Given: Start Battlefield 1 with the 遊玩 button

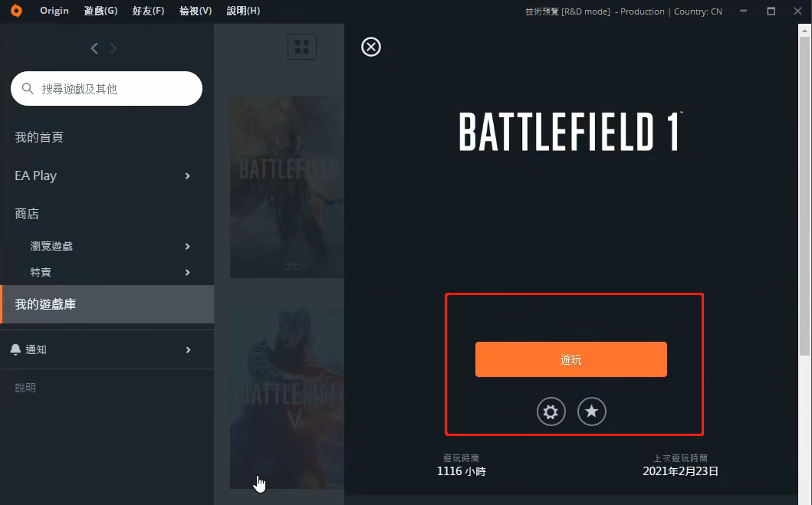Looking at the screenshot, I should (571, 359).
